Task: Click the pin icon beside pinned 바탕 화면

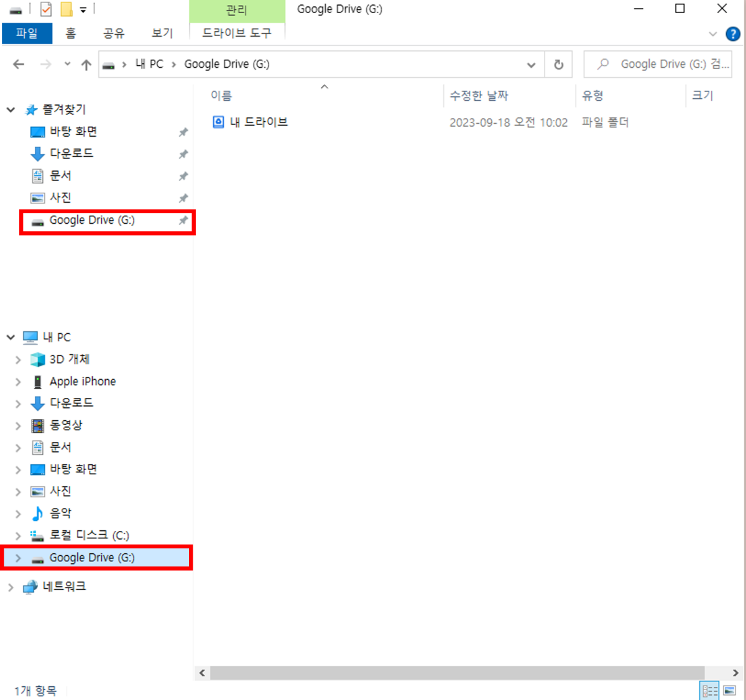Action: 183,132
